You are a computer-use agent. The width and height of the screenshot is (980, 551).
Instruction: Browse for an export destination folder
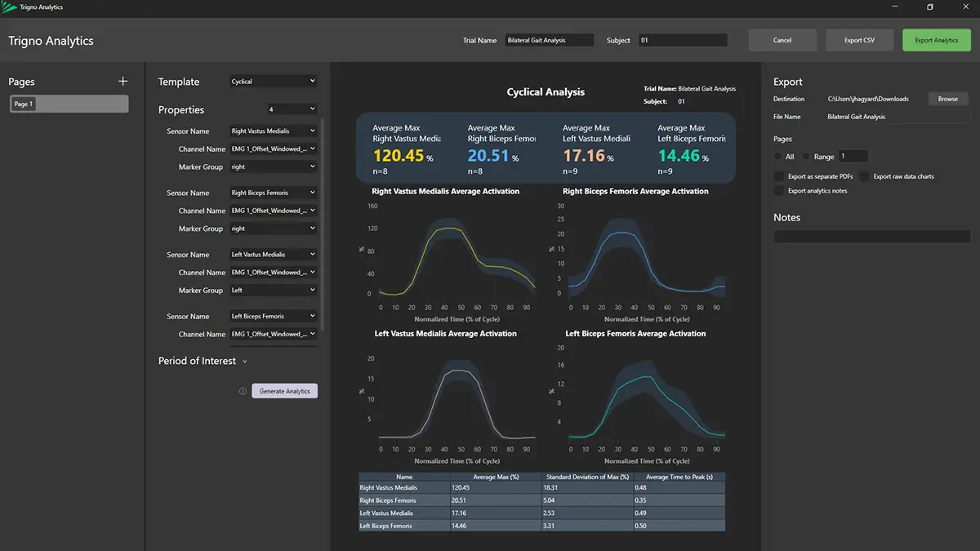(x=947, y=99)
